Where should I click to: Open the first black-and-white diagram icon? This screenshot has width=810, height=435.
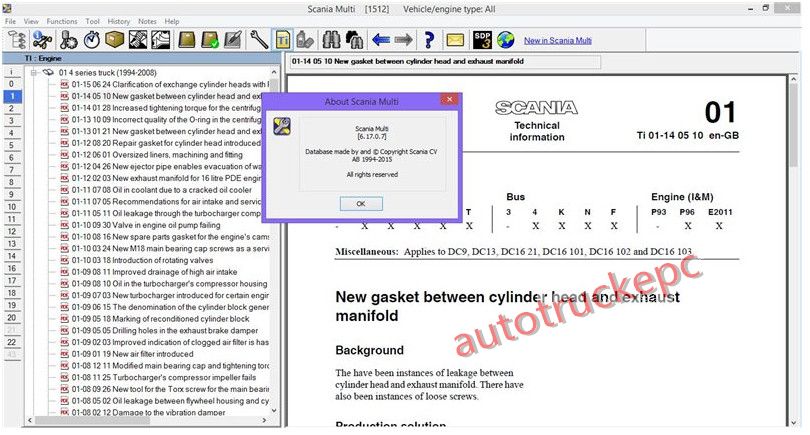tap(138, 40)
